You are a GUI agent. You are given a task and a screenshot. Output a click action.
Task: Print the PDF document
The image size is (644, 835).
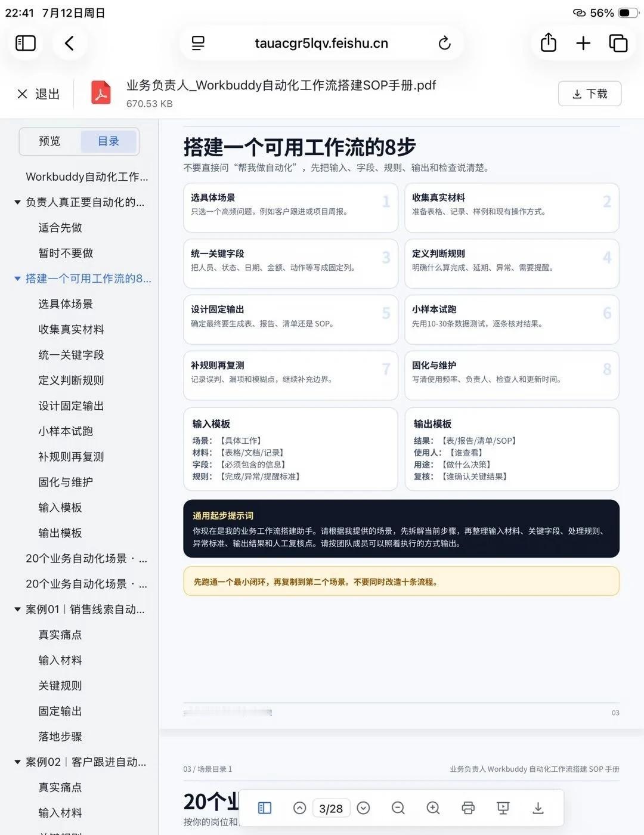pyautogui.click(x=468, y=808)
